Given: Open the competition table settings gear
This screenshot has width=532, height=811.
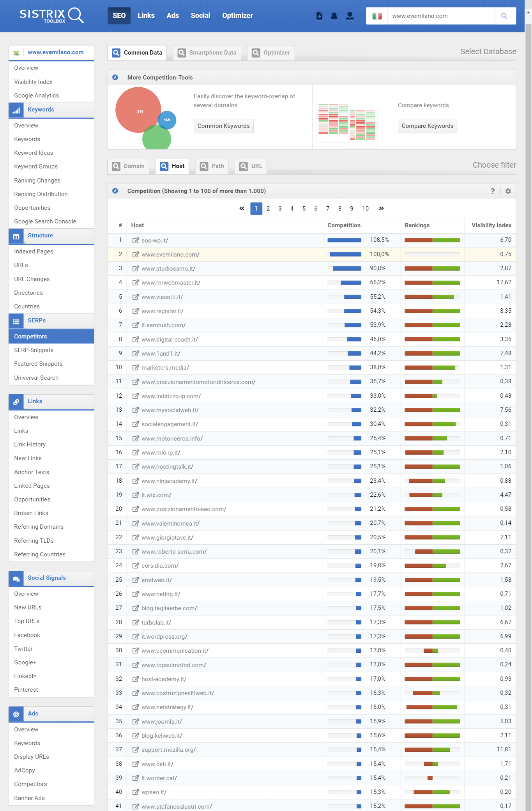Looking at the screenshot, I should point(508,191).
